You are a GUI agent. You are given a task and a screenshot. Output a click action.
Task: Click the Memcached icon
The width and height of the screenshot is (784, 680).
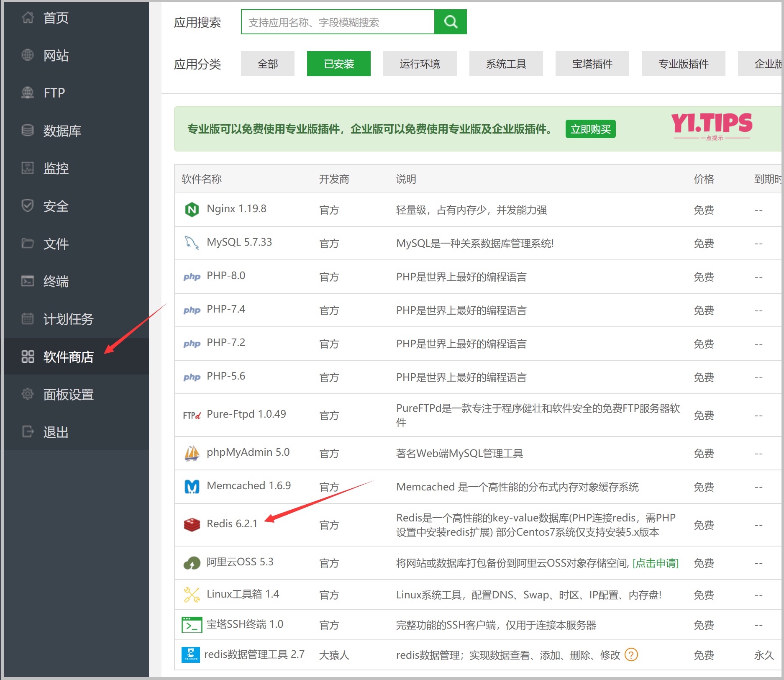point(192,486)
